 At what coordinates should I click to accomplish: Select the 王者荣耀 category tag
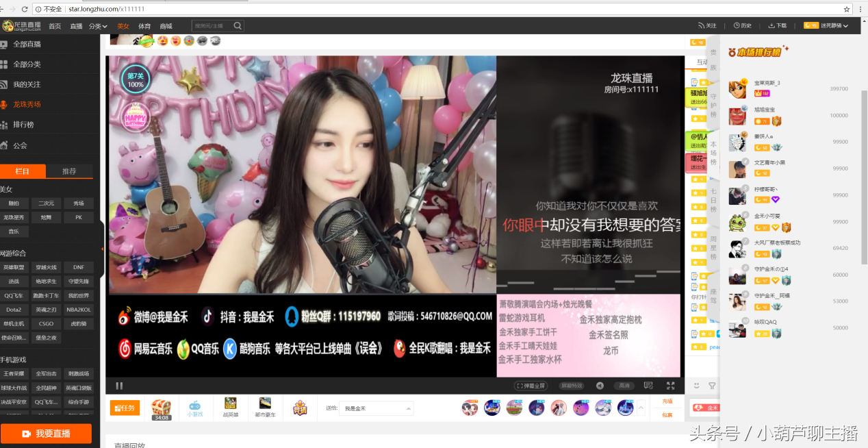14,374
